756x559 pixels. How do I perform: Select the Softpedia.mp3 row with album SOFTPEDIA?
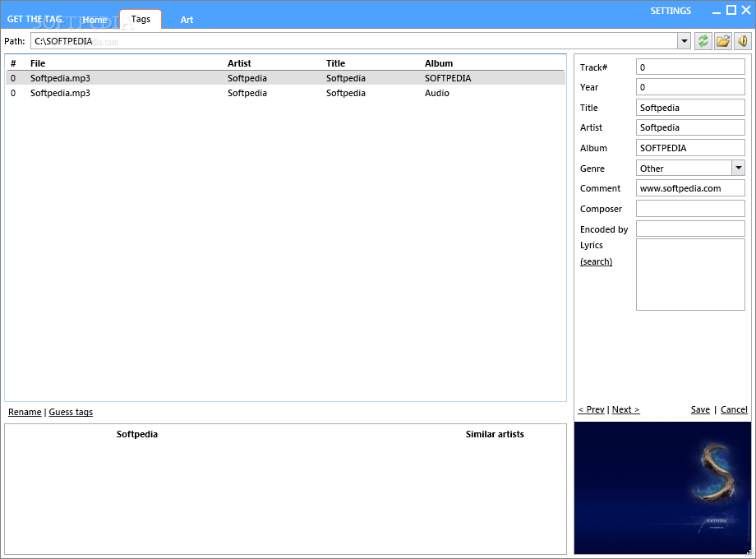285,78
